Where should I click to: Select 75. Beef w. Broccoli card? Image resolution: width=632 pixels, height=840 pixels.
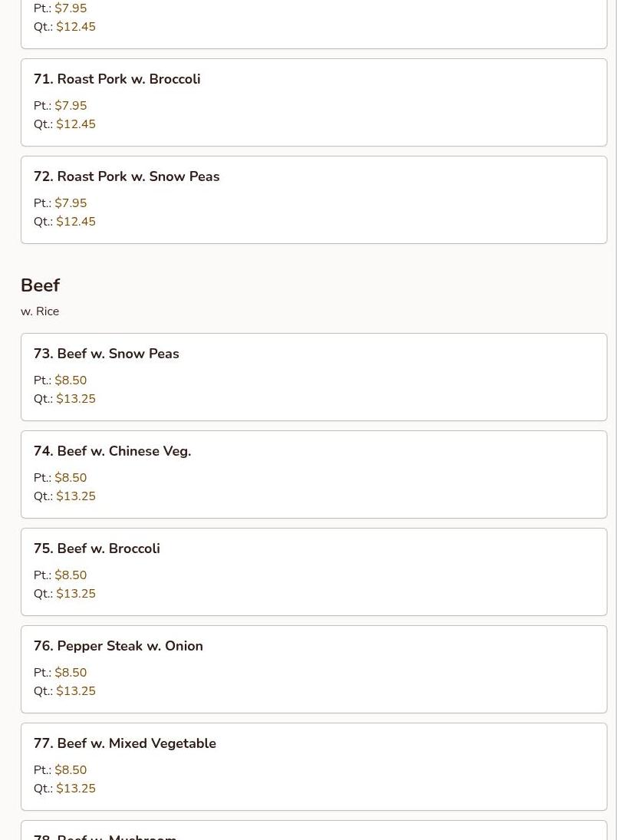point(314,572)
